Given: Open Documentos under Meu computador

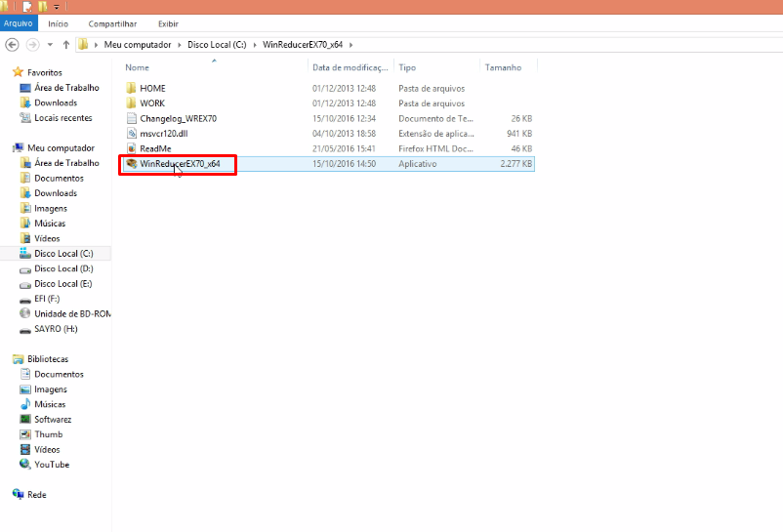Looking at the screenshot, I should click(59, 179).
